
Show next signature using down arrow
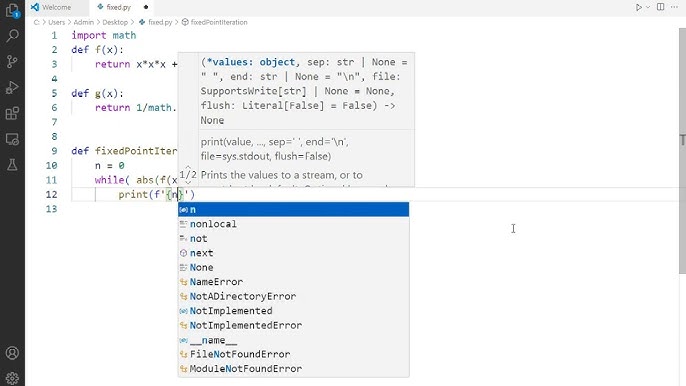pos(188,182)
